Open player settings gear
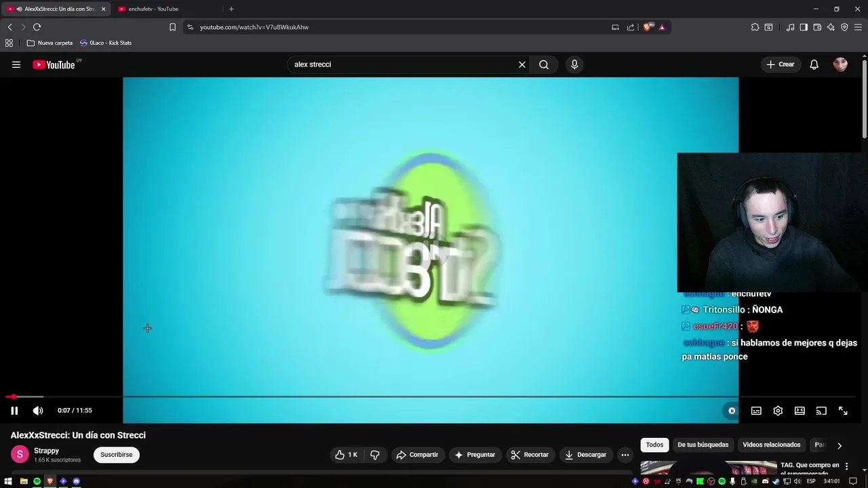The image size is (868, 488). pyautogui.click(x=778, y=410)
